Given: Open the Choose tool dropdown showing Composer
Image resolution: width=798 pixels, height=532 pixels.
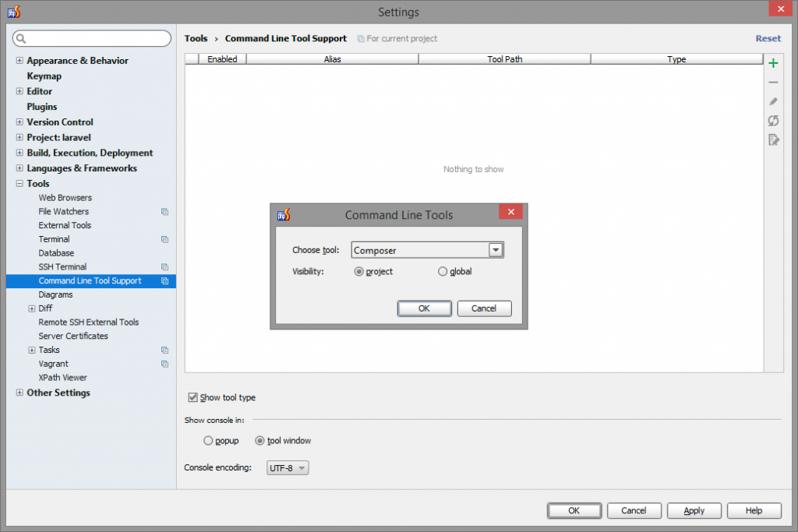Looking at the screenshot, I should point(496,249).
